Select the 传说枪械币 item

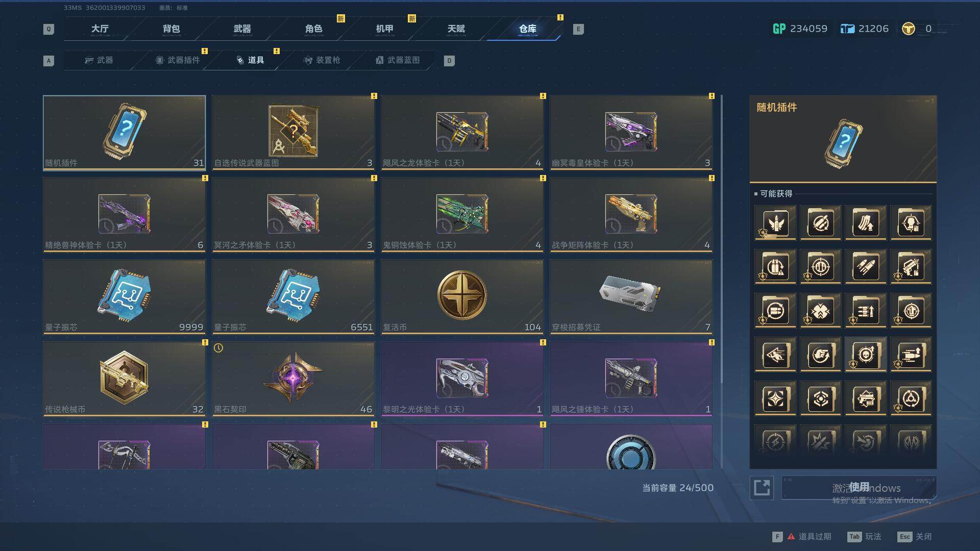point(125,379)
